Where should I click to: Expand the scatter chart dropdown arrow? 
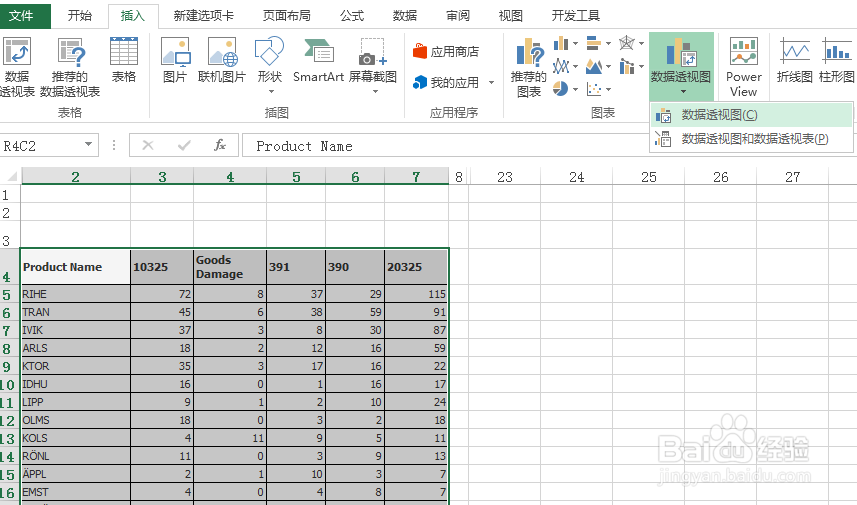pyautogui.click(x=608, y=89)
